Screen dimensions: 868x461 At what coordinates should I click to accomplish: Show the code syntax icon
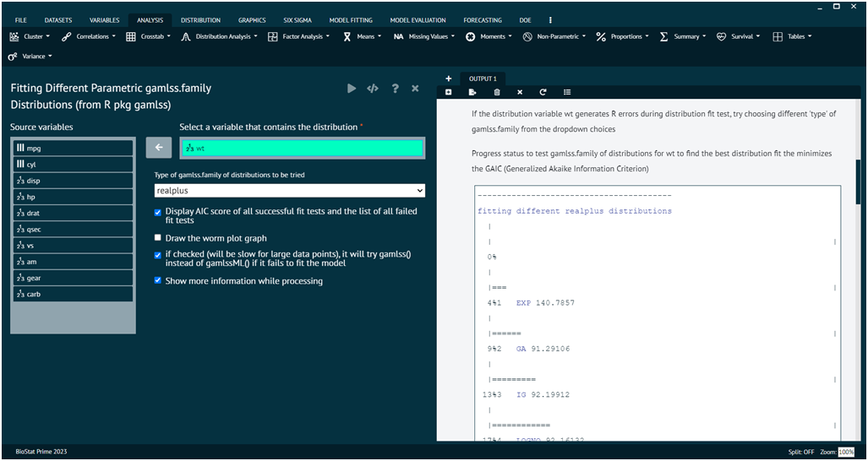click(x=373, y=89)
